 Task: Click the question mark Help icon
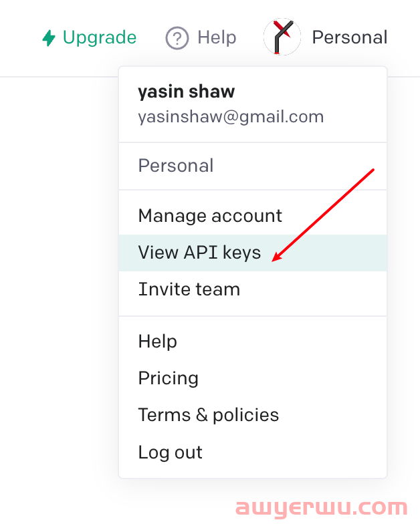[x=177, y=38]
